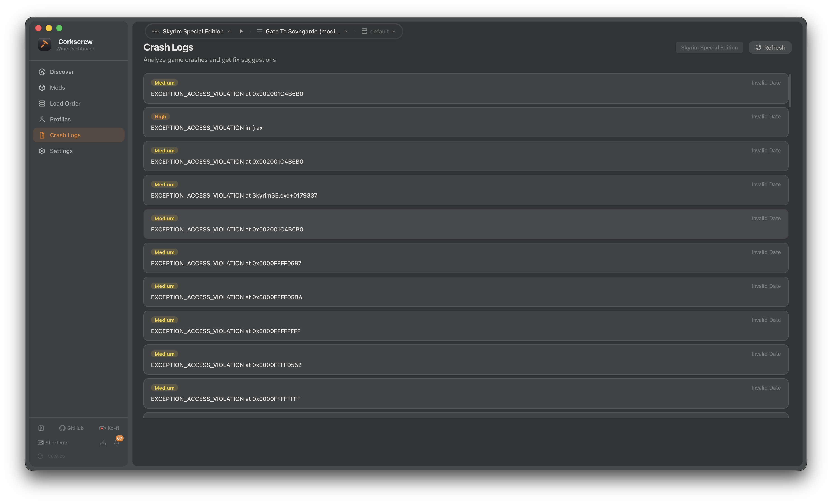
Task: Click the downloads icon near Shortcuts
Action: 103,443
